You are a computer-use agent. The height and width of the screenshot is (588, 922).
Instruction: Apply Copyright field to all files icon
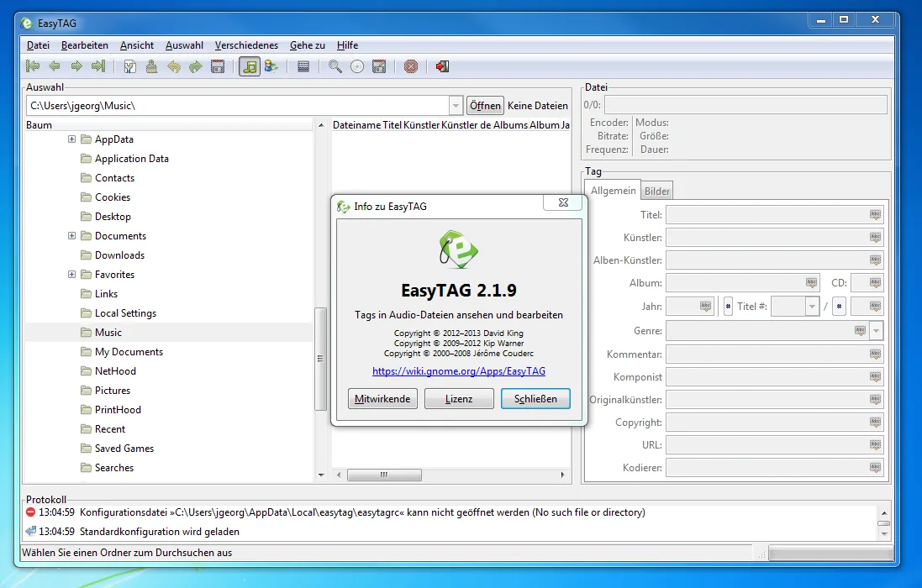[875, 423]
